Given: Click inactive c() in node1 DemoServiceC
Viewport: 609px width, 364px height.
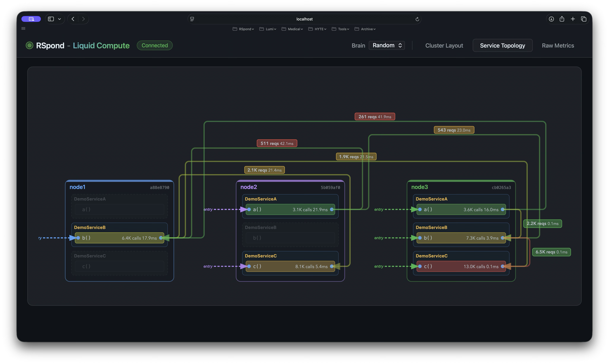Looking at the screenshot, I should coord(119,266).
